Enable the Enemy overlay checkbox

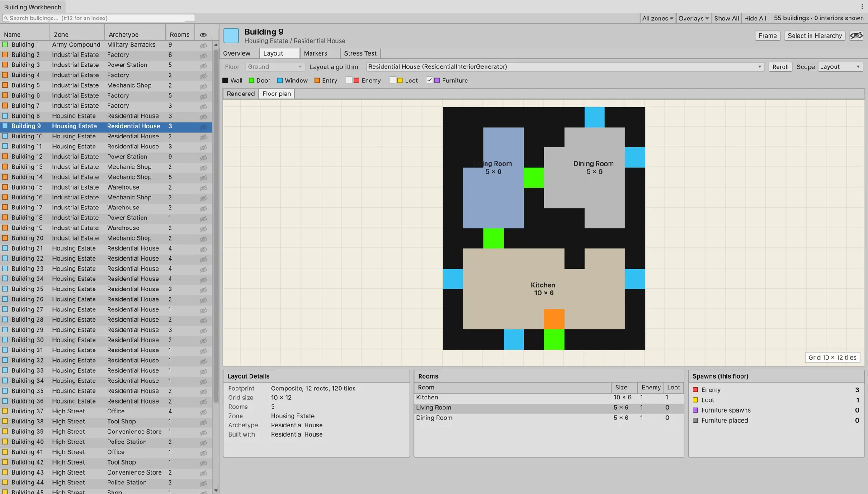click(x=349, y=80)
